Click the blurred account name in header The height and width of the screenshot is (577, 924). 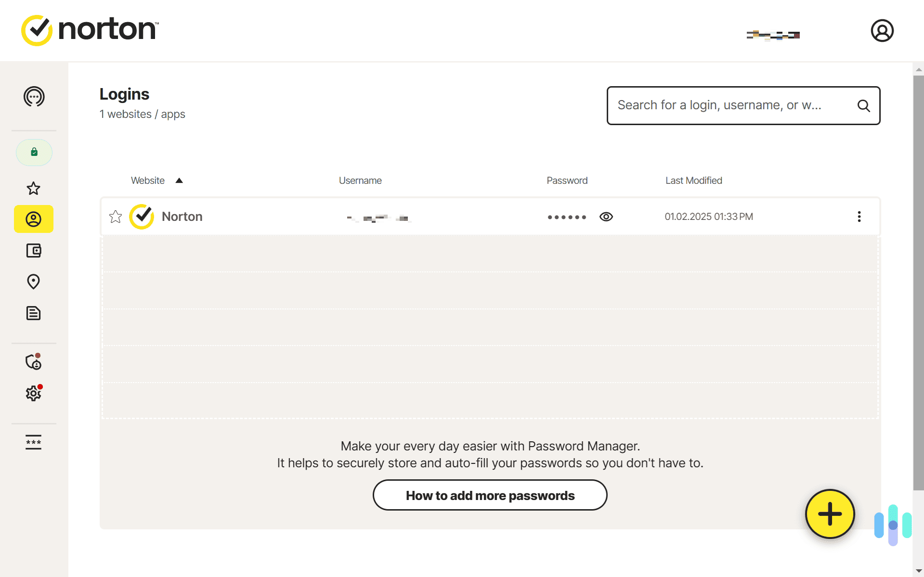click(773, 35)
